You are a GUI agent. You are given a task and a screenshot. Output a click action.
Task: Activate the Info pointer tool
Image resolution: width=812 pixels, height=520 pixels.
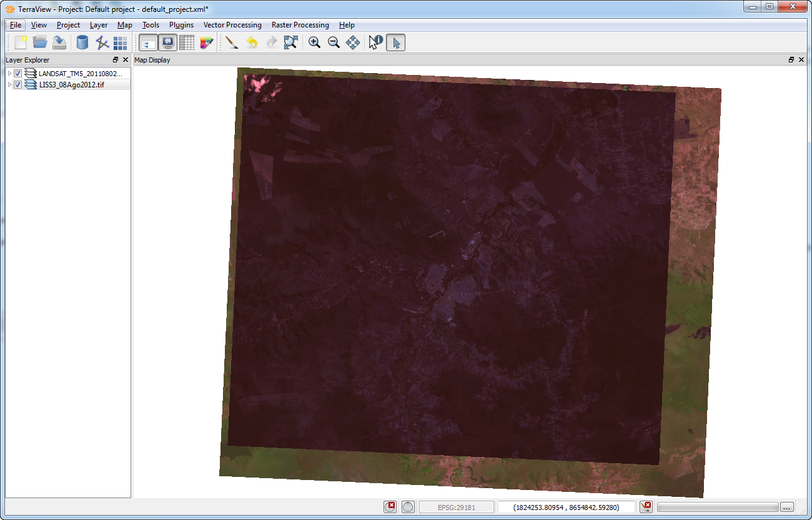point(375,42)
